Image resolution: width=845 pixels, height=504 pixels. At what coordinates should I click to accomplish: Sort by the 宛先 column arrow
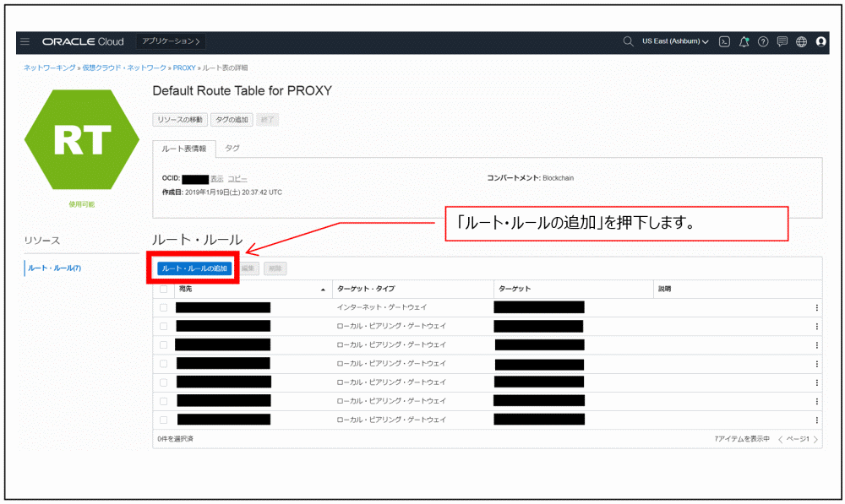323,290
